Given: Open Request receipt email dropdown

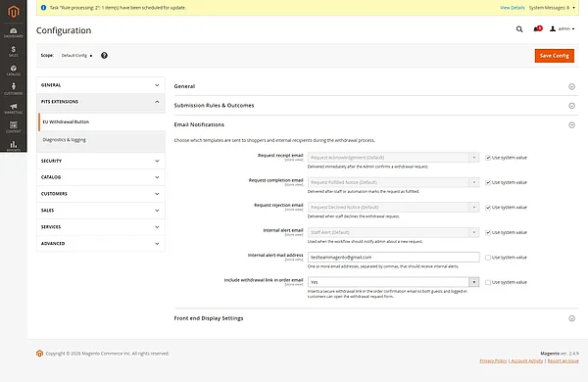Looking at the screenshot, I should (393, 158).
